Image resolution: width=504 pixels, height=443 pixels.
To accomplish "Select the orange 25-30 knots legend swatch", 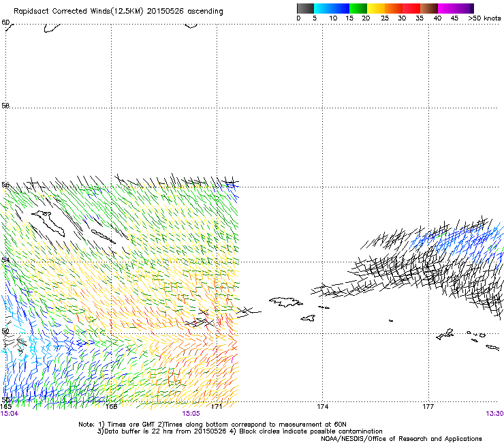I will tap(394, 8).
